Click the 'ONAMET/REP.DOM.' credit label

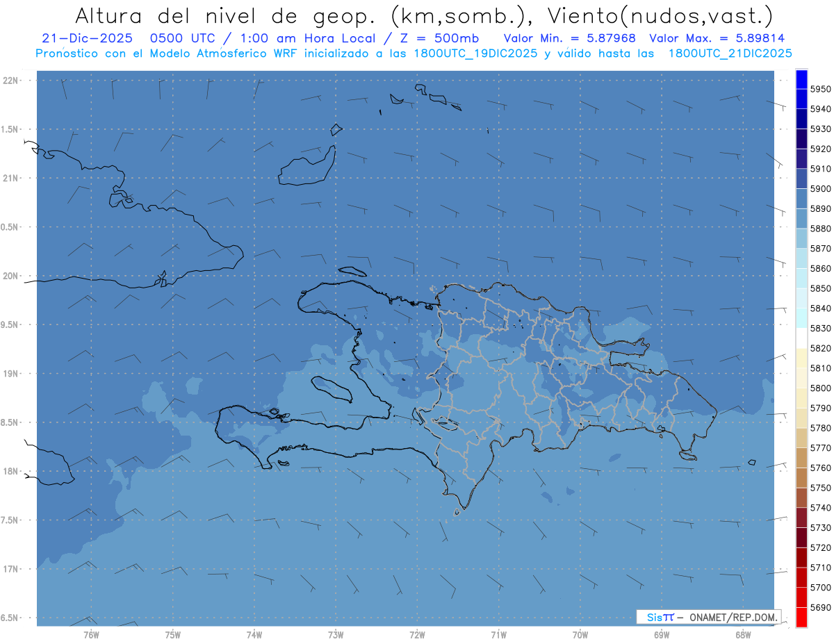733,617
